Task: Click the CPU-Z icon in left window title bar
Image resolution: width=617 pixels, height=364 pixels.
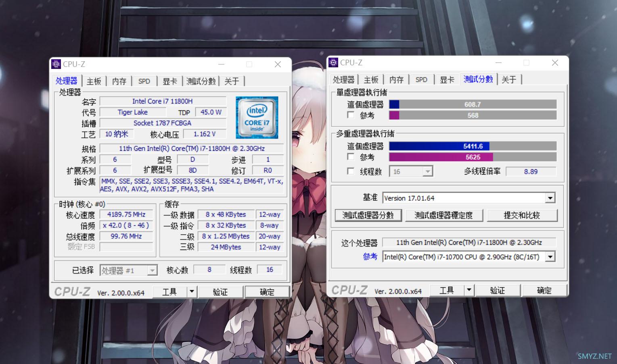Action: pyautogui.click(x=56, y=64)
